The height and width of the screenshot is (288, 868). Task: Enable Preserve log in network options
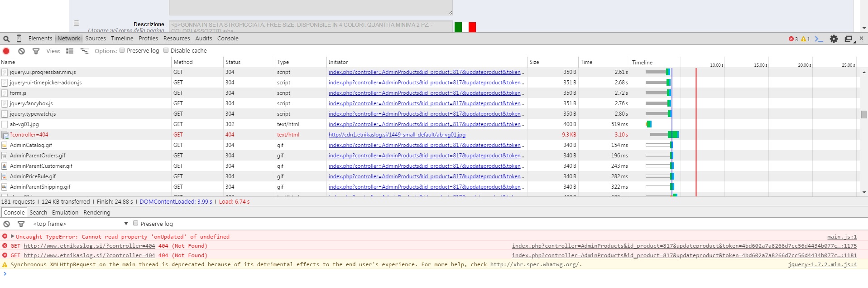pyautogui.click(x=122, y=50)
